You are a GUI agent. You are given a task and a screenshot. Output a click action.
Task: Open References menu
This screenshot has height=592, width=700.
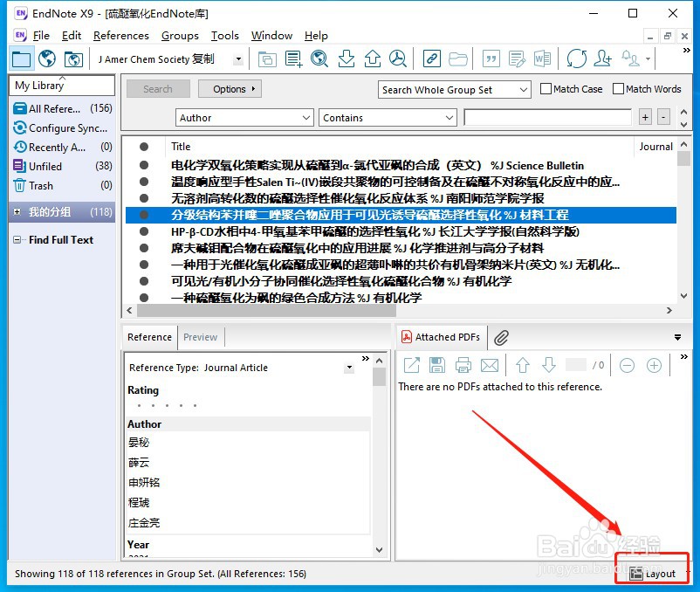pos(121,35)
